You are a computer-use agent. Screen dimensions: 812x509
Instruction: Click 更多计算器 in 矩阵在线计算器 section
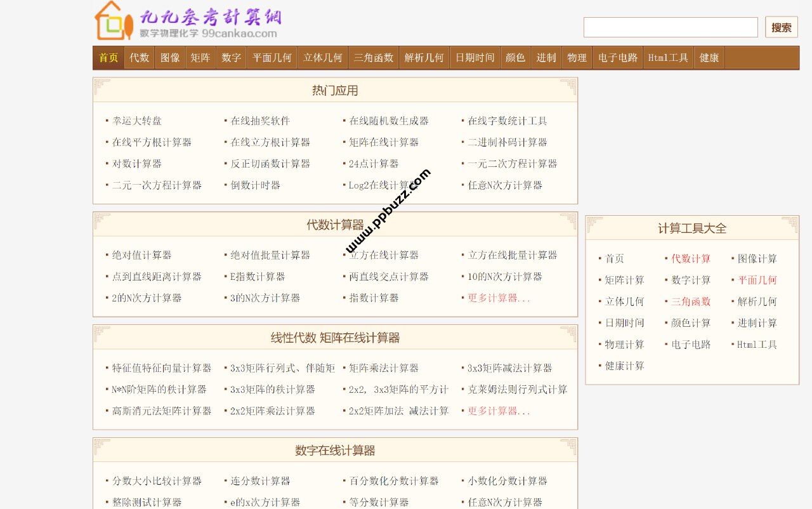click(x=499, y=411)
